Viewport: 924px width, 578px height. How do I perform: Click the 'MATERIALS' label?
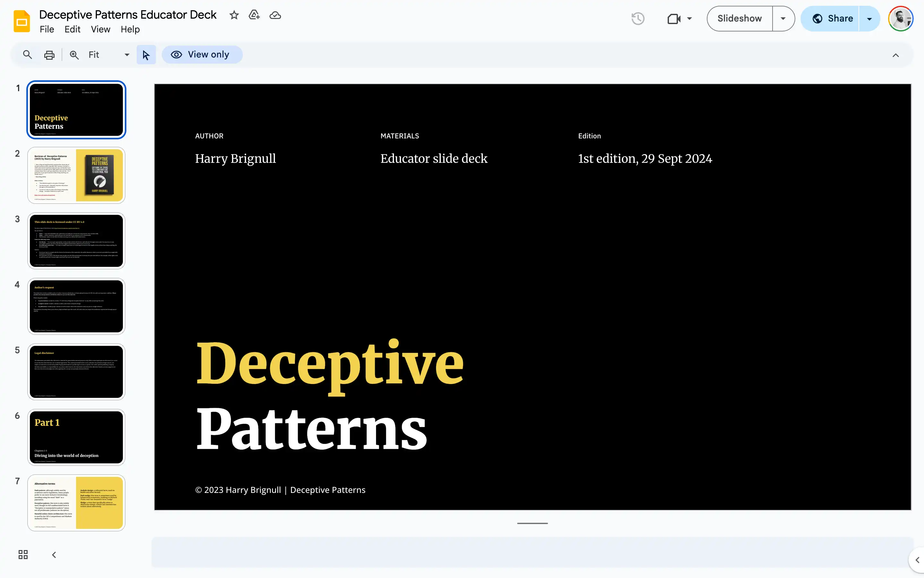400,136
